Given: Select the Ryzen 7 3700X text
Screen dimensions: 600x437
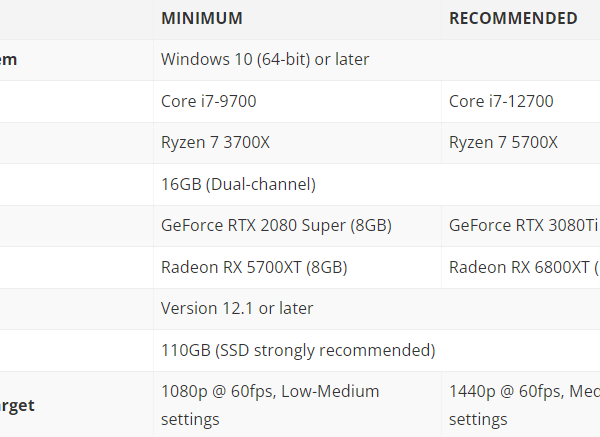Looking at the screenshot, I should point(215,143).
